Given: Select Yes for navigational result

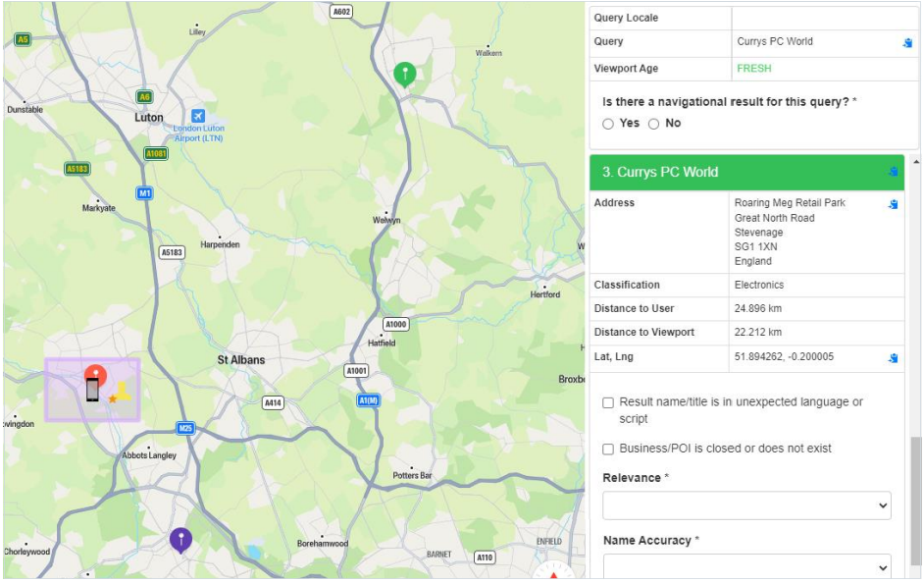Looking at the screenshot, I should point(608,124).
